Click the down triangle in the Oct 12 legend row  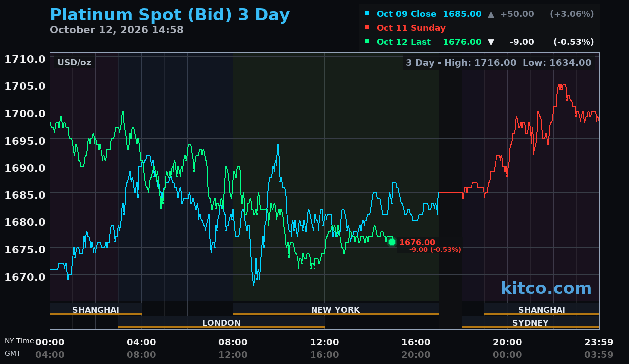491,42
